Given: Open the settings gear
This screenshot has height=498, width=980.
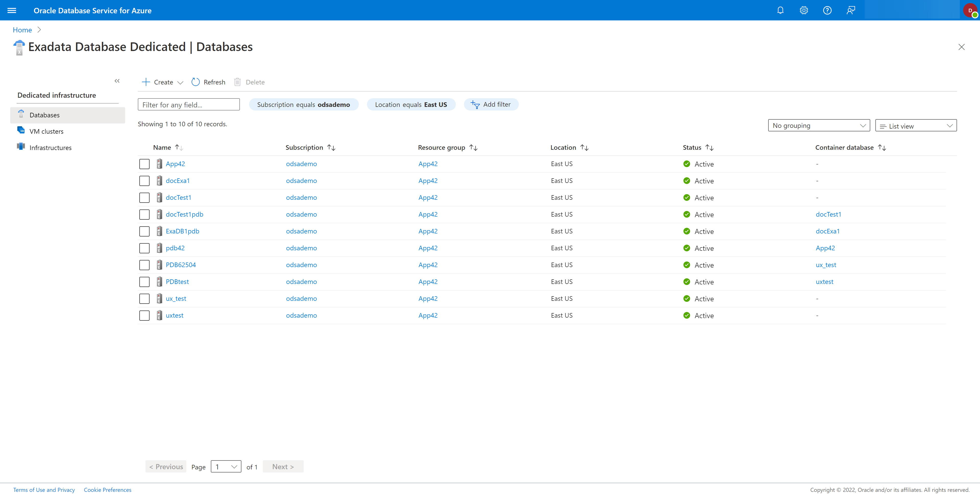Looking at the screenshot, I should pos(804,10).
